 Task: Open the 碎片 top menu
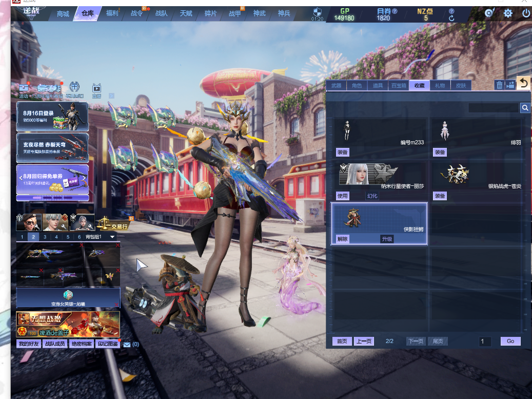tap(210, 13)
